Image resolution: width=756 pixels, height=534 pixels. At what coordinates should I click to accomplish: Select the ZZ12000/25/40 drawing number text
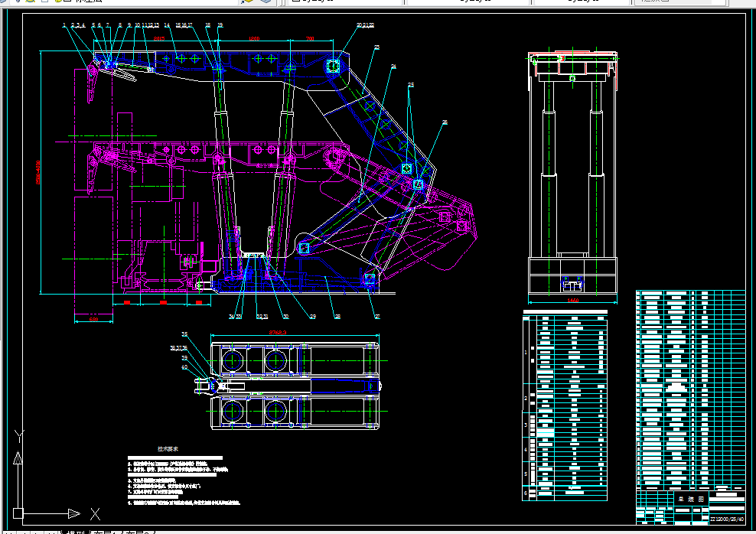pos(727,519)
